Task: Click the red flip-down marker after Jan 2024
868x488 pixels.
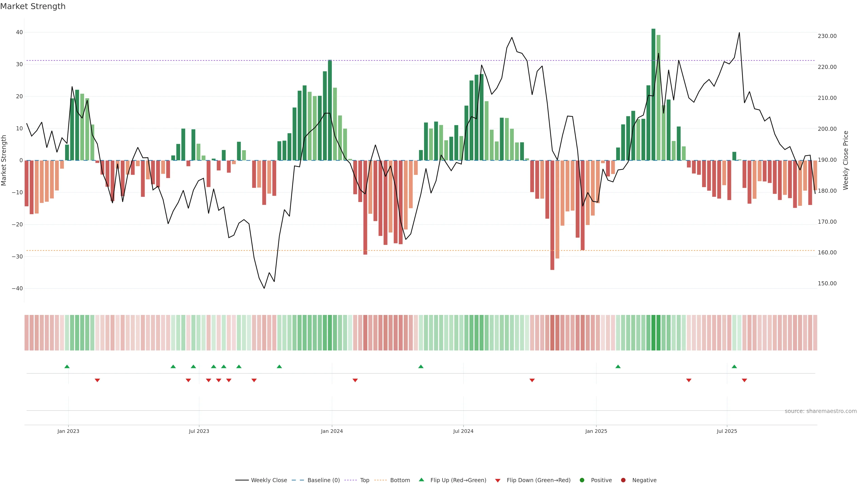Action: point(355,380)
